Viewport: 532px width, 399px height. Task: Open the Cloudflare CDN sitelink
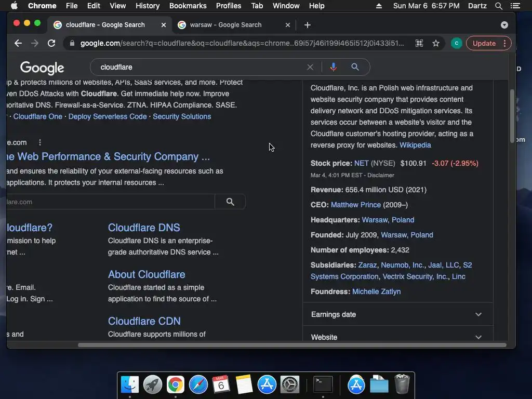[x=144, y=321]
